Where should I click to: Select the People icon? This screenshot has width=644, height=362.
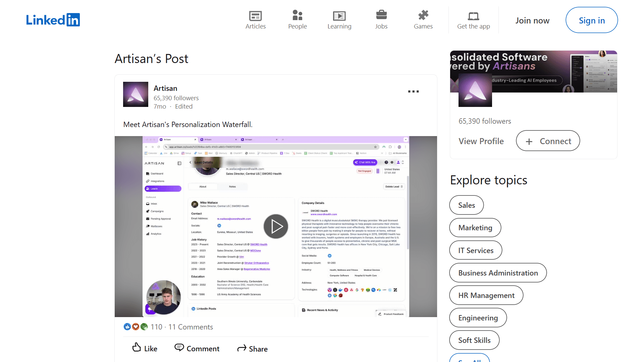click(297, 15)
